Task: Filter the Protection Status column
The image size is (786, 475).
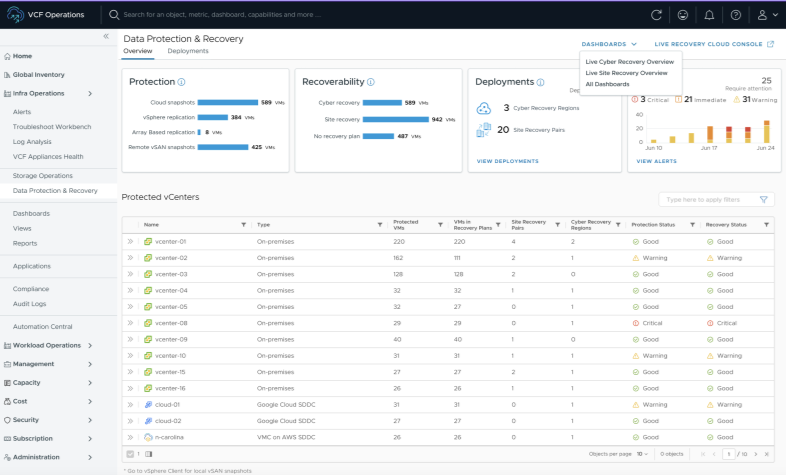Action: [692, 225]
